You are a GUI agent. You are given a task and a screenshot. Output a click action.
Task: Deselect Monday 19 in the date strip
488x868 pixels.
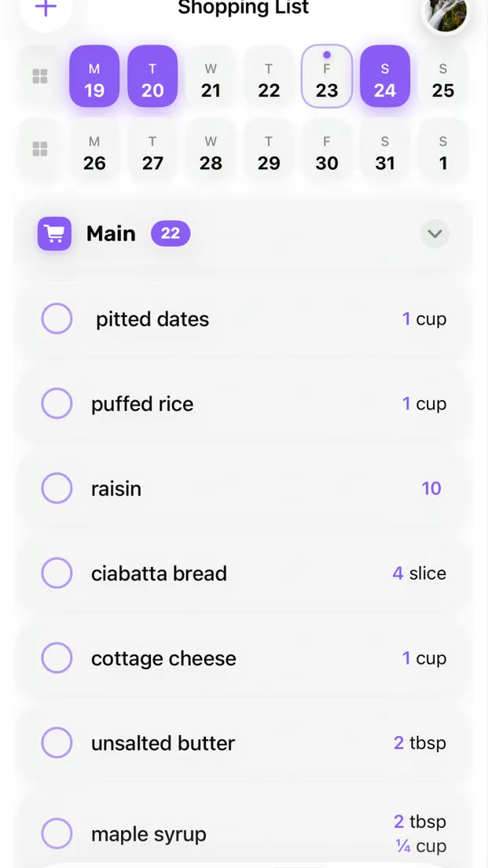94,75
